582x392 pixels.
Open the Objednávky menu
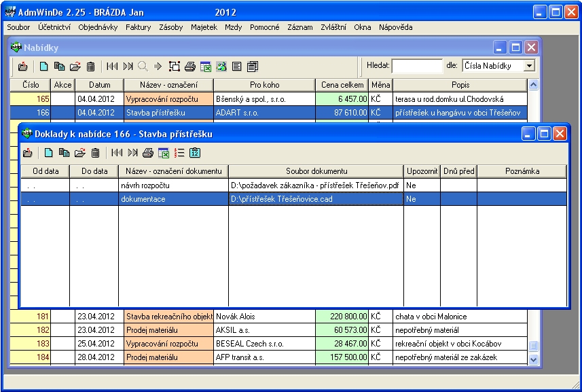[x=98, y=27]
